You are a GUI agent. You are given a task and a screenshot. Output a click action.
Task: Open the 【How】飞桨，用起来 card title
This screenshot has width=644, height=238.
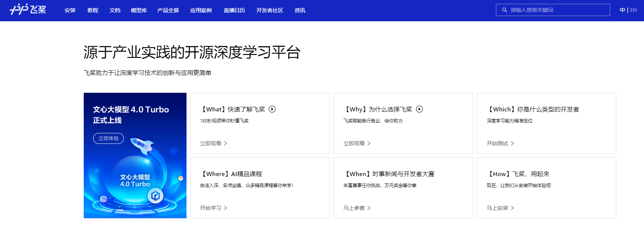pyautogui.click(x=518, y=174)
